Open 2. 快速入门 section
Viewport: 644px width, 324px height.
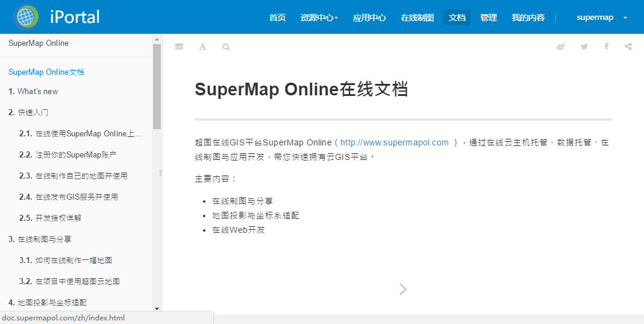pyautogui.click(x=28, y=112)
